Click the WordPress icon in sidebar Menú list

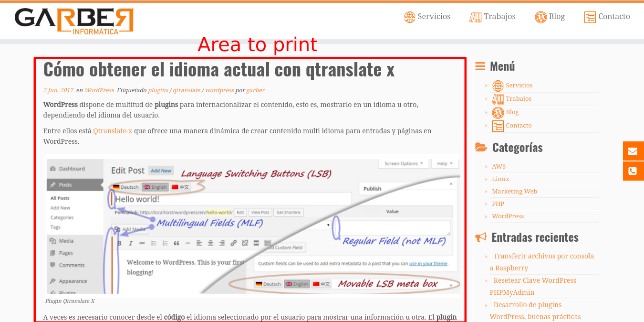pos(498,112)
